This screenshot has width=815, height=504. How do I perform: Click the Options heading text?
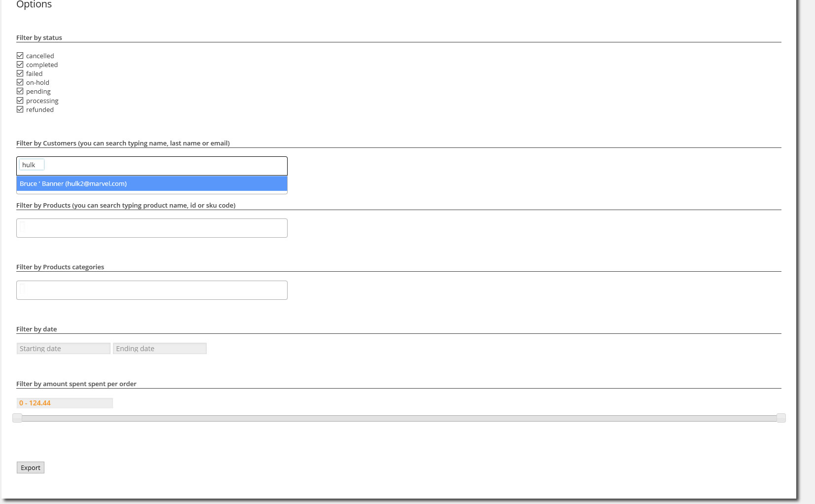coord(34,5)
